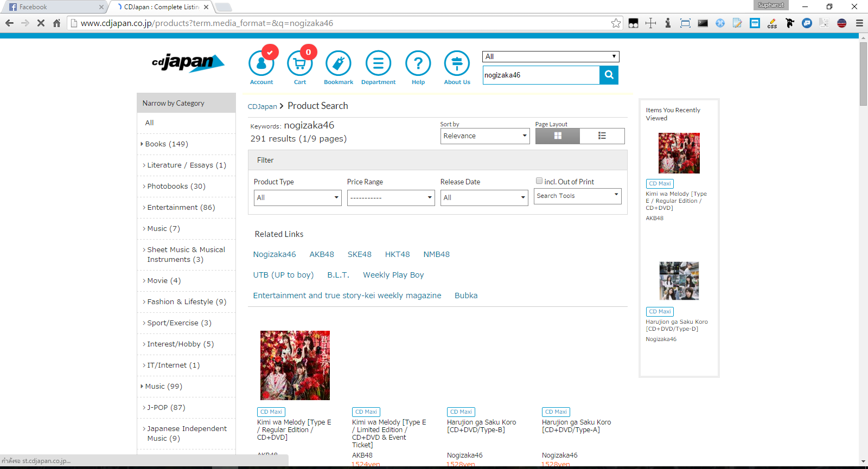Image resolution: width=868 pixels, height=469 pixels.
Task: Open the UTB (UP to boy) link
Action: point(283,275)
